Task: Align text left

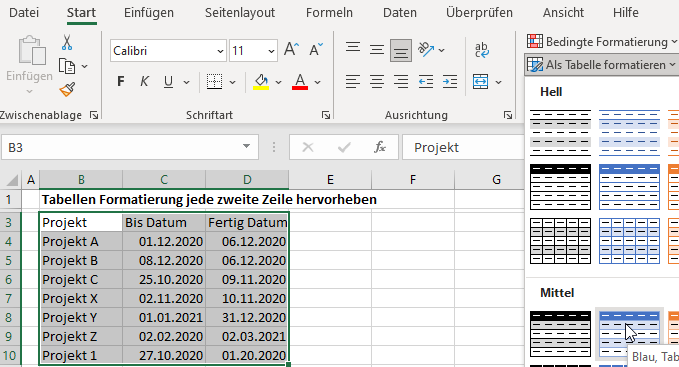Action: pos(353,81)
